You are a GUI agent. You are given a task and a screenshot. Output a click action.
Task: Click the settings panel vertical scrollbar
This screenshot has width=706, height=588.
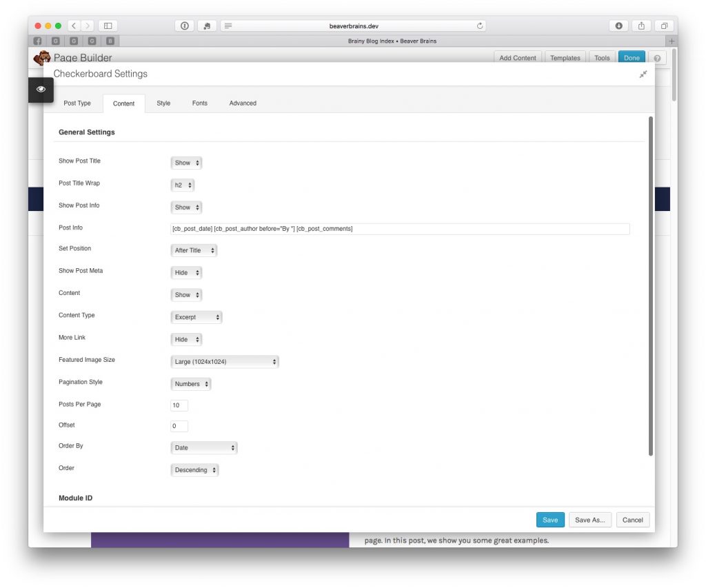[651, 286]
